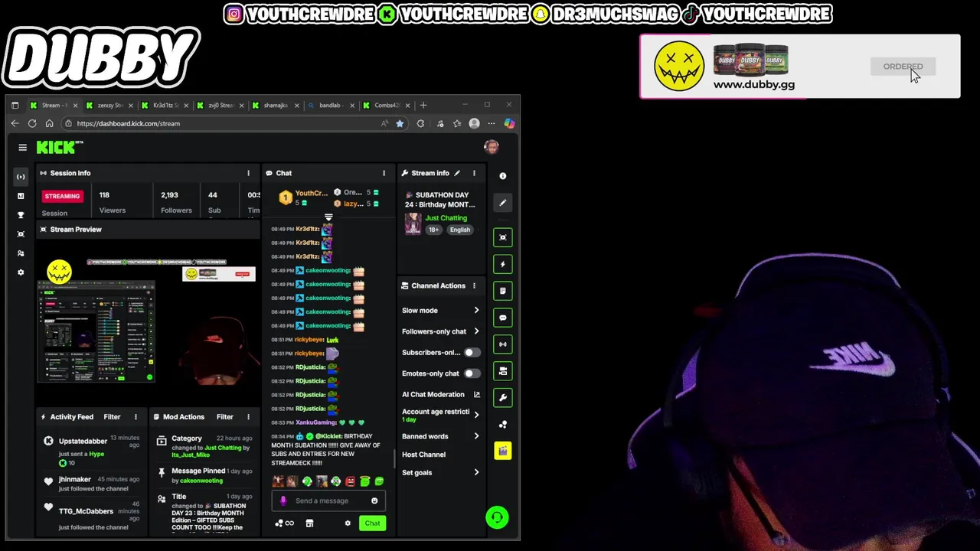Click the sidebar capture-frame icon below trophy
This screenshot has width=980, height=551.
coord(21,234)
